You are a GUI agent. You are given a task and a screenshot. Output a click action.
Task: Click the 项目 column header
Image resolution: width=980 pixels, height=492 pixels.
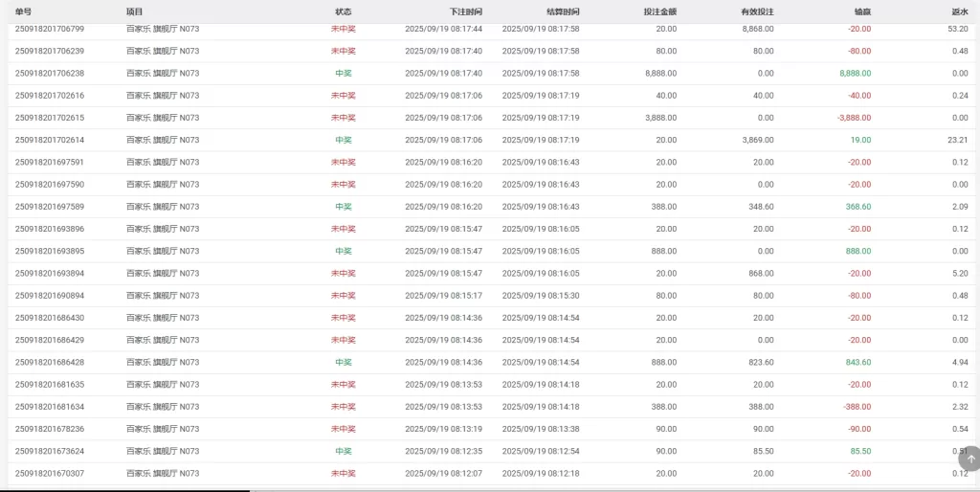click(x=134, y=11)
